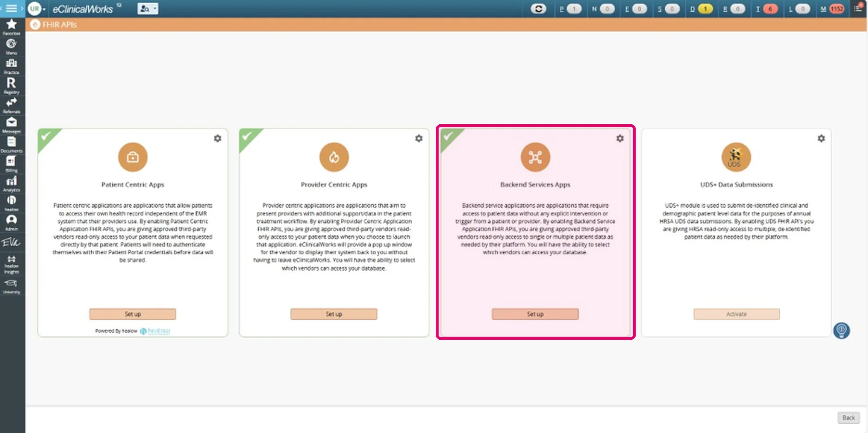Image resolution: width=868 pixels, height=433 pixels.
Task: Click the Backend Services Apps title
Action: (x=535, y=185)
